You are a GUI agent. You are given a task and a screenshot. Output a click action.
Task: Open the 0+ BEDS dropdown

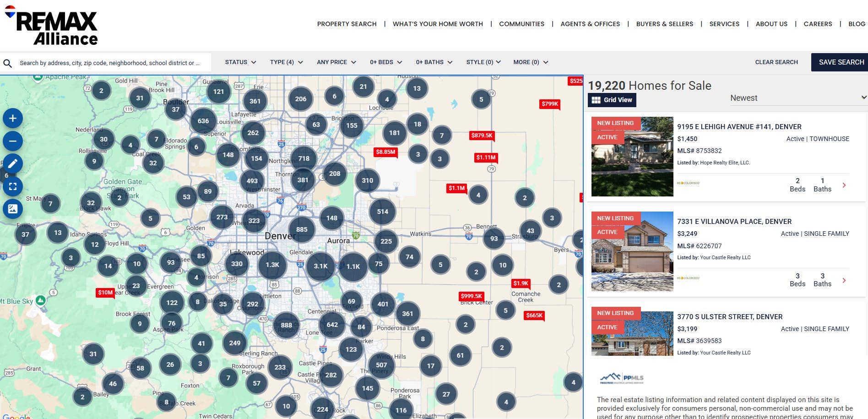(x=386, y=62)
